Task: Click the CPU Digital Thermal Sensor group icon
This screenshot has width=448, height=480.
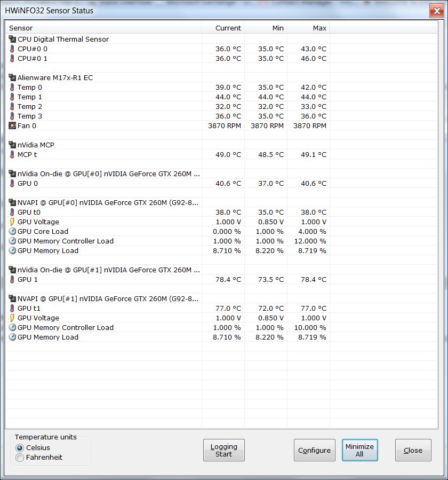Action: [12, 39]
